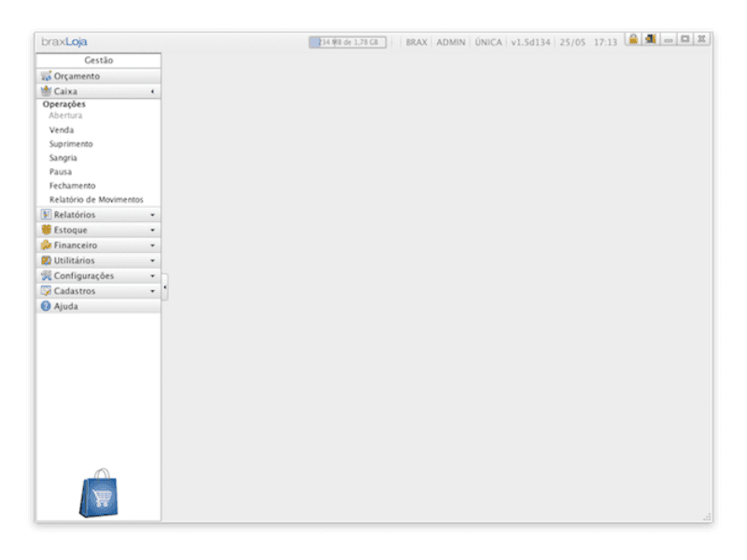Open Ajuda via its blue help icon
This screenshot has width=747, height=560.
click(x=46, y=306)
